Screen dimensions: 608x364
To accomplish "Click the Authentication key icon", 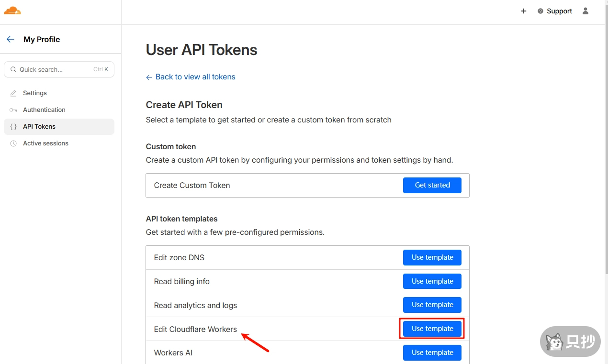I will pyautogui.click(x=13, y=110).
